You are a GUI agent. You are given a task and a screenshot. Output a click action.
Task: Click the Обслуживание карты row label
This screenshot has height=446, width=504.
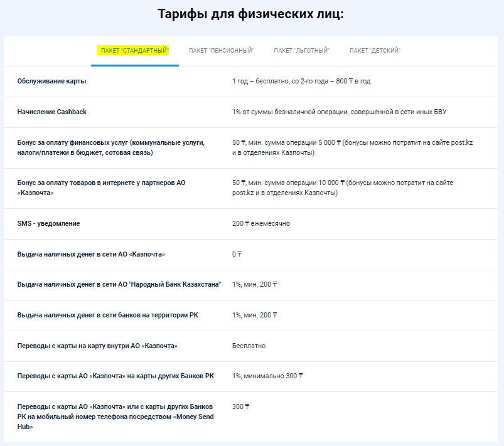point(51,81)
